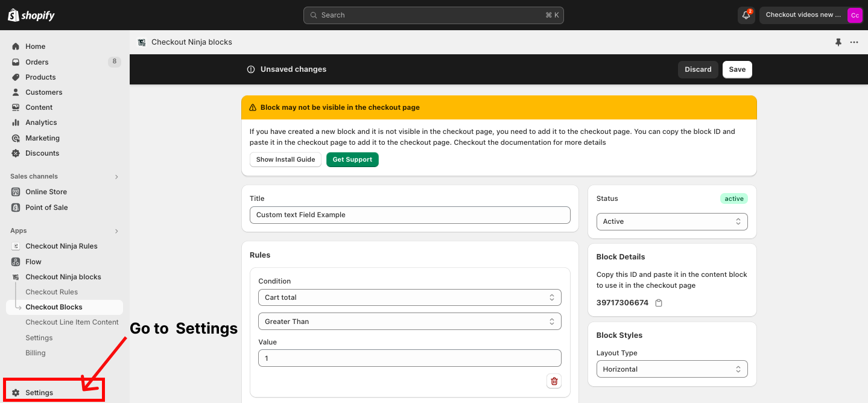Open the Condition Cart total dropdown

tap(410, 297)
